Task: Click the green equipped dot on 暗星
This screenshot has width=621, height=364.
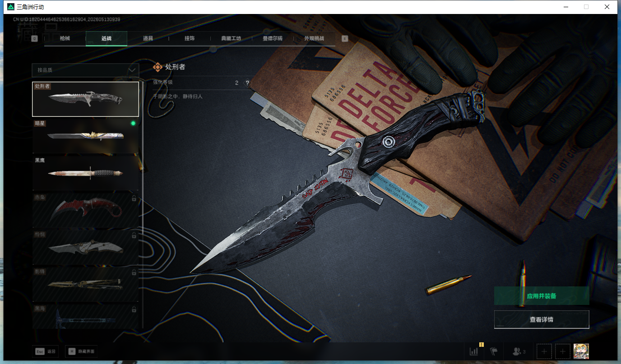Action: [133, 123]
